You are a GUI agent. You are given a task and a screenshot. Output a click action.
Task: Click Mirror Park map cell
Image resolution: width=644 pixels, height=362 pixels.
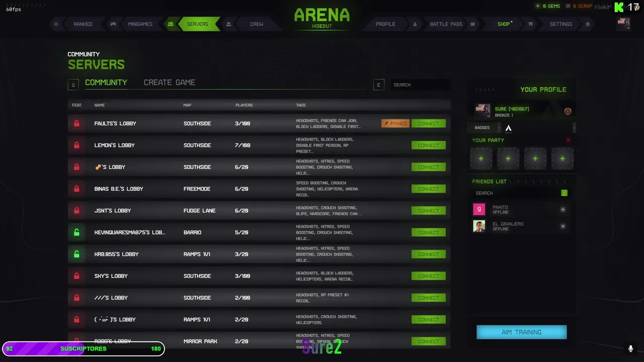coord(200,341)
